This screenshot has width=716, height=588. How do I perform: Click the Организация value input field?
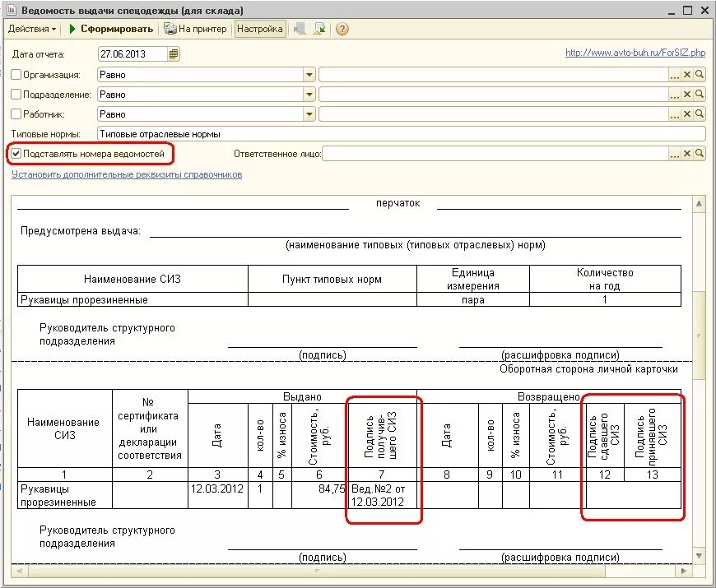(494, 74)
